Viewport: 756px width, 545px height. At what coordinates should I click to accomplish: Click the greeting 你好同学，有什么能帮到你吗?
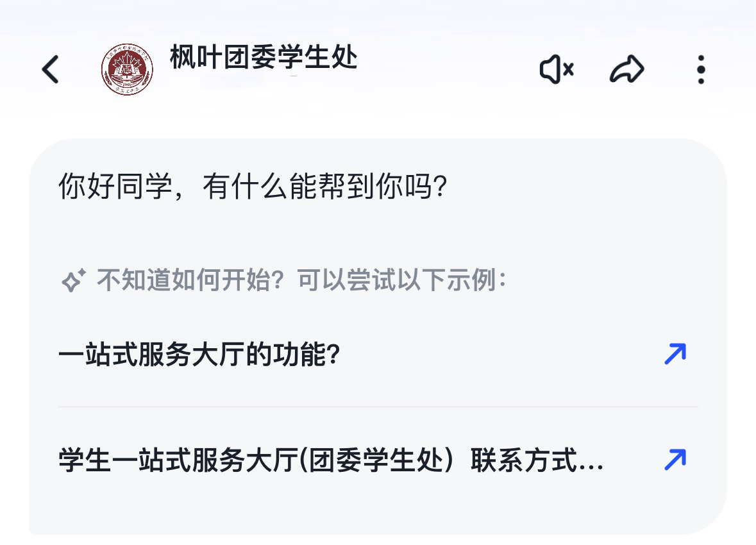point(252,187)
